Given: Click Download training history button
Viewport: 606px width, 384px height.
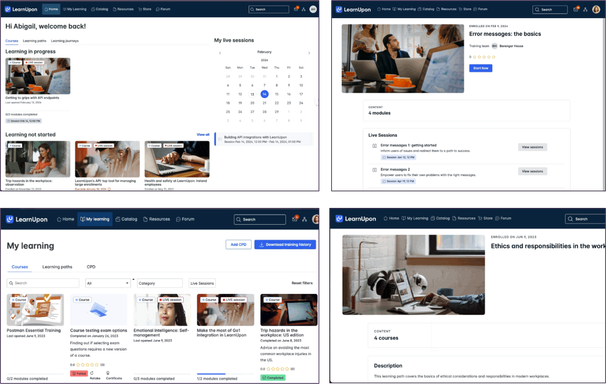Looking at the screenshot, I should click(285, 245).
